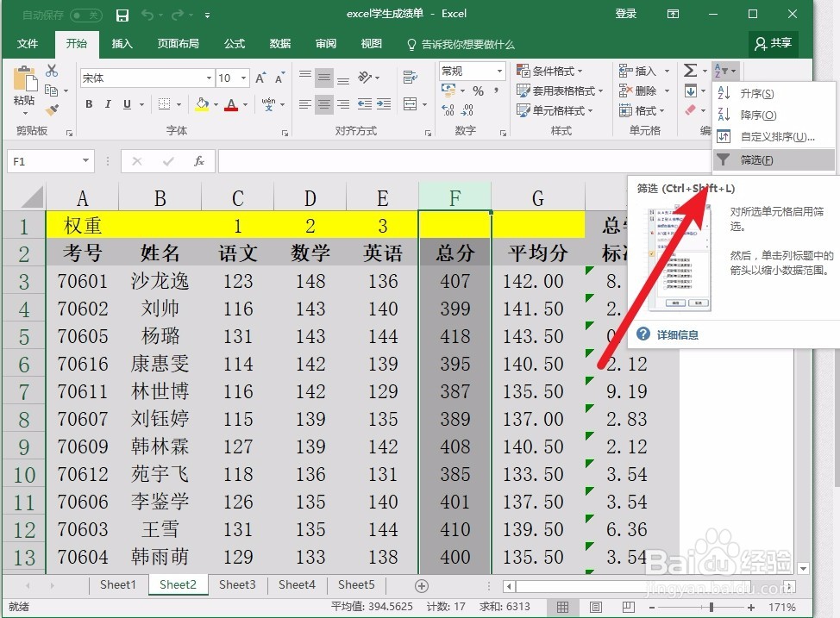The width and height of the screenshot is (840, 618).
Task: Toggle underline formatting with U
Action: tap(127, 104)
